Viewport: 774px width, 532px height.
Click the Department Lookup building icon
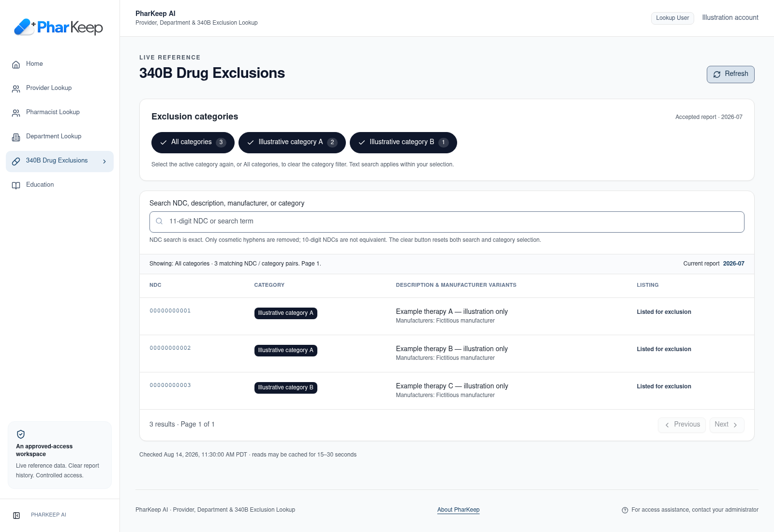pyautogui.click(x=16, y=137)
